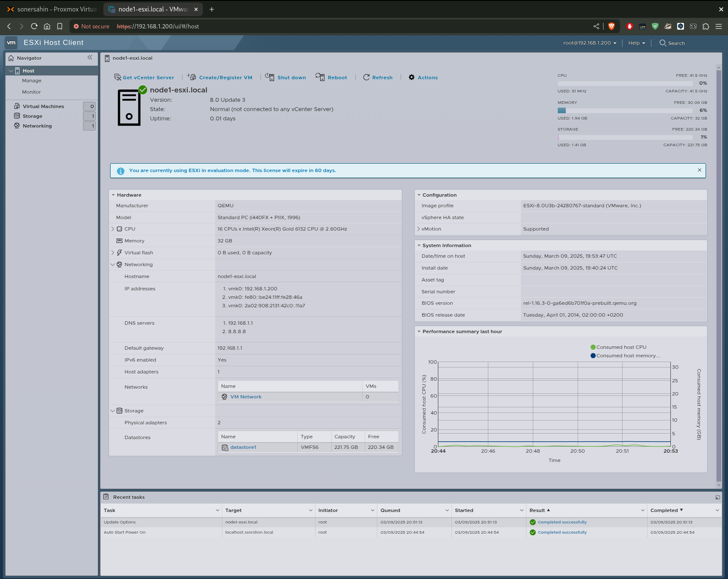The image size is (728, 579).
Task: Expand the CPU details row
Action: [x=113, y=228]
